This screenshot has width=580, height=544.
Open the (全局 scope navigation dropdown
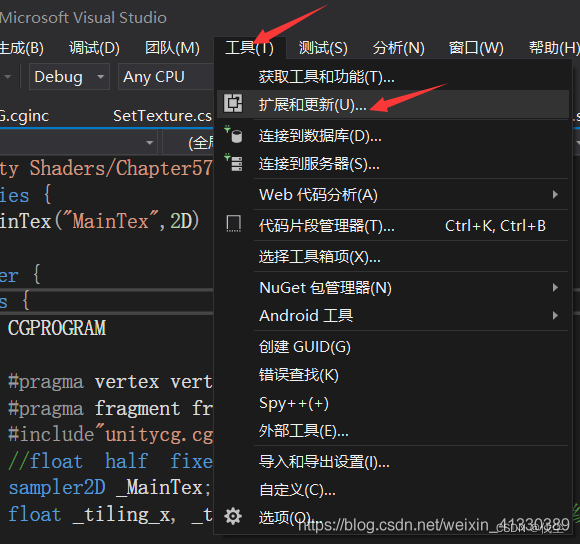pos(188,142)
